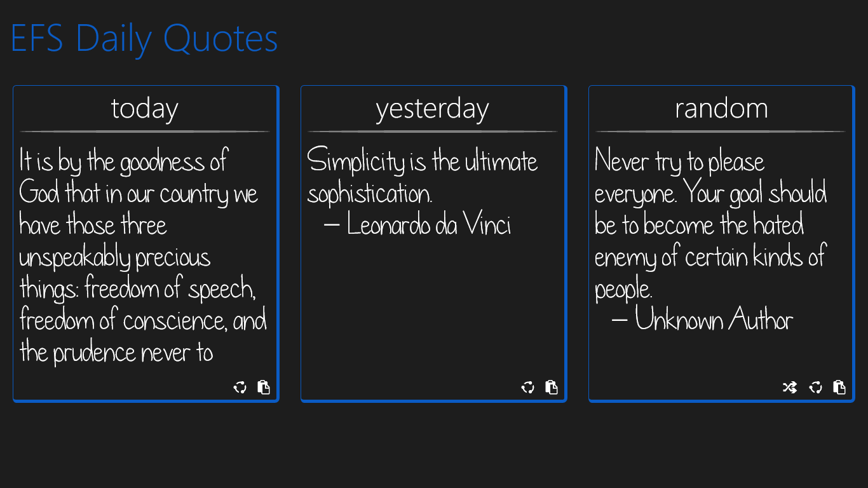Viewport: 868px width, 488px height.
Task: Click the share icon in the random card
Action: click(816, 388)
